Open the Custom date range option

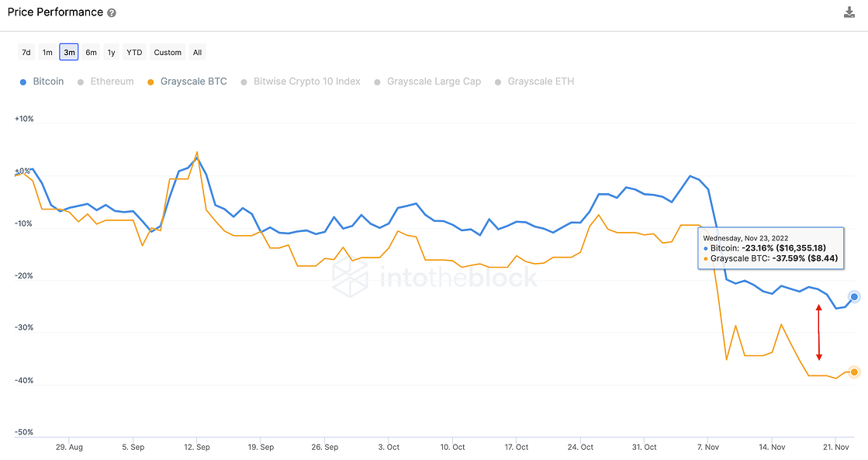tap(168, 52)
